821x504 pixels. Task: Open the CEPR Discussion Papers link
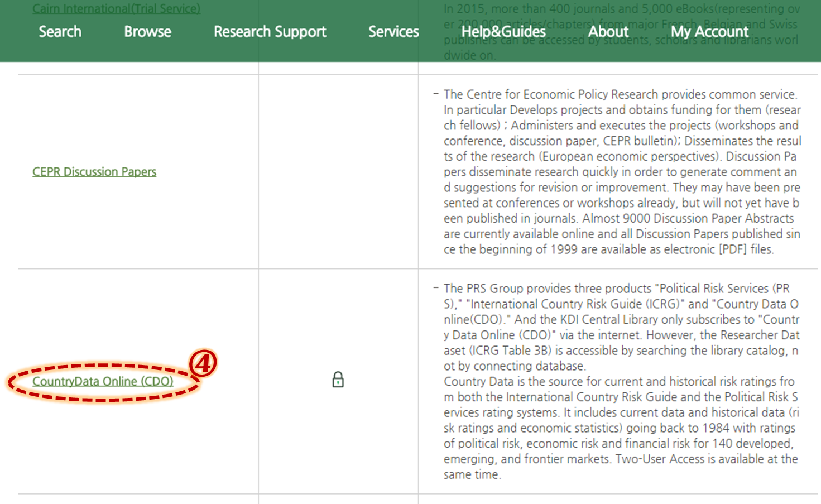click(94, 172)
